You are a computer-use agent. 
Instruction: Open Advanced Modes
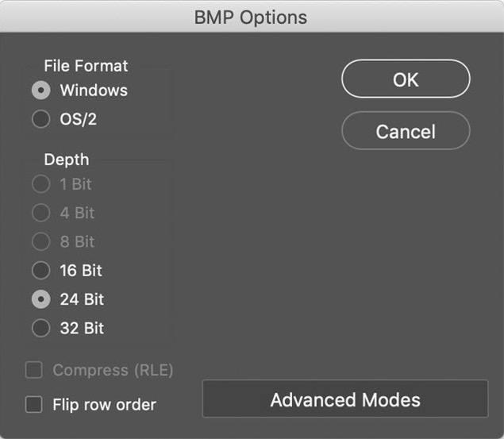click(x=345, y=399)
